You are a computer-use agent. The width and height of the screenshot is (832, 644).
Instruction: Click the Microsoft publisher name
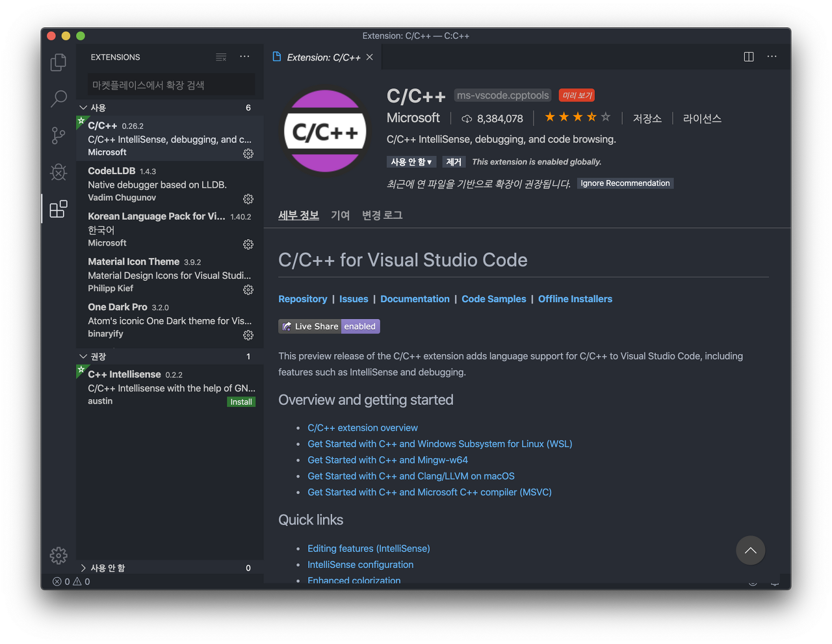[x=413, y=118]
